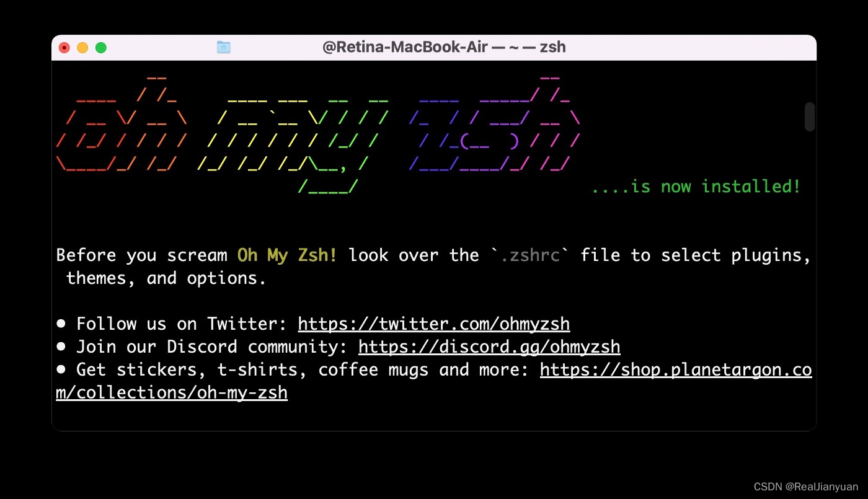The width and height of the screenshot is (868, 499).
Task: Click 'Get stickers, t-shirts, coffee mugs' text
Action: pyautogui.click(x=252, y=370)
